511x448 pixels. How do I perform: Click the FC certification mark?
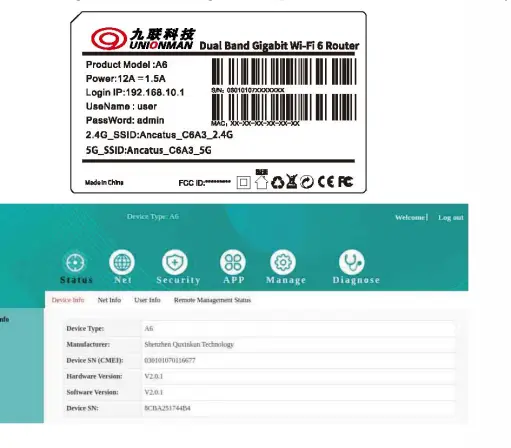pyautogui.click(x=346, y=181)
